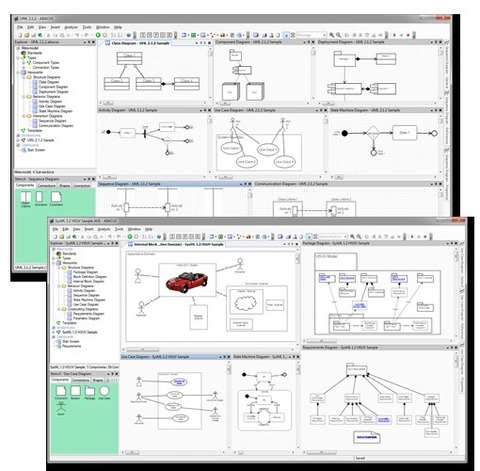Toggle the pin on UML Explorer panel header
Screen dimensions: 480x471
coord(89,42)
